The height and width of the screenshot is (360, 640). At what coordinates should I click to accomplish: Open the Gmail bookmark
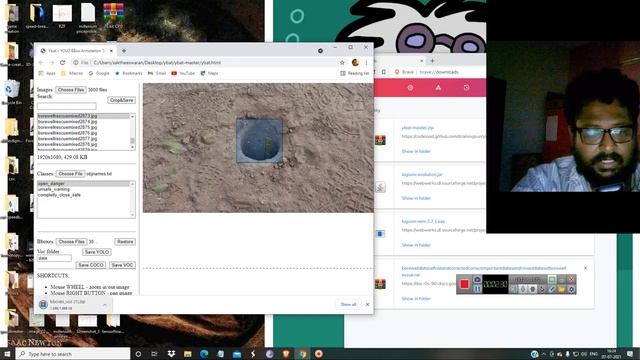click(x=157, y=73)
